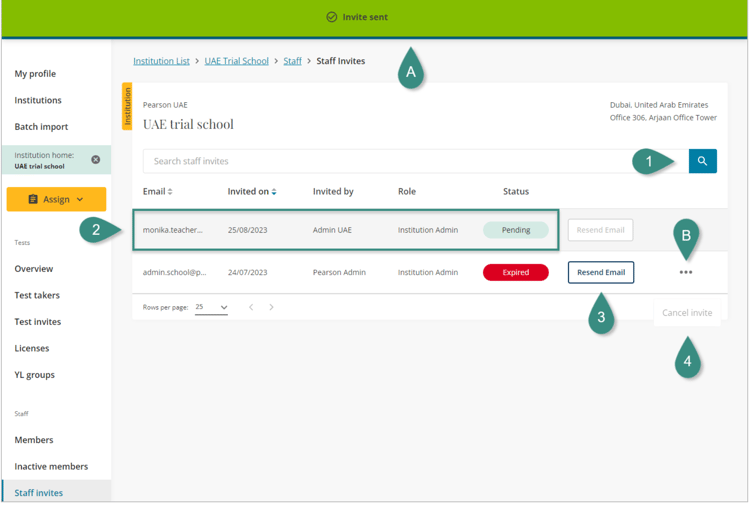This screenshot has width=750, height=505.
Task: Open My profile in the sidebar
Action: click(x=35, y=74)
